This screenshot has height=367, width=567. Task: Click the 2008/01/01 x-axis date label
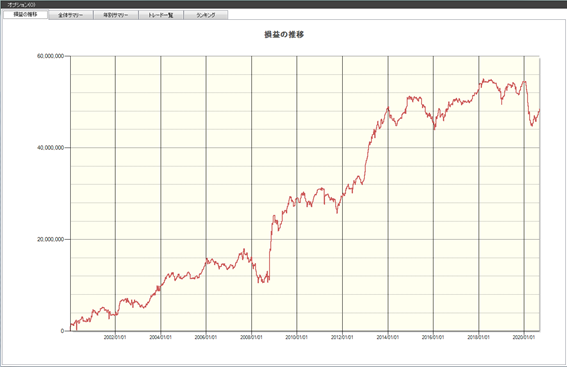251,337
